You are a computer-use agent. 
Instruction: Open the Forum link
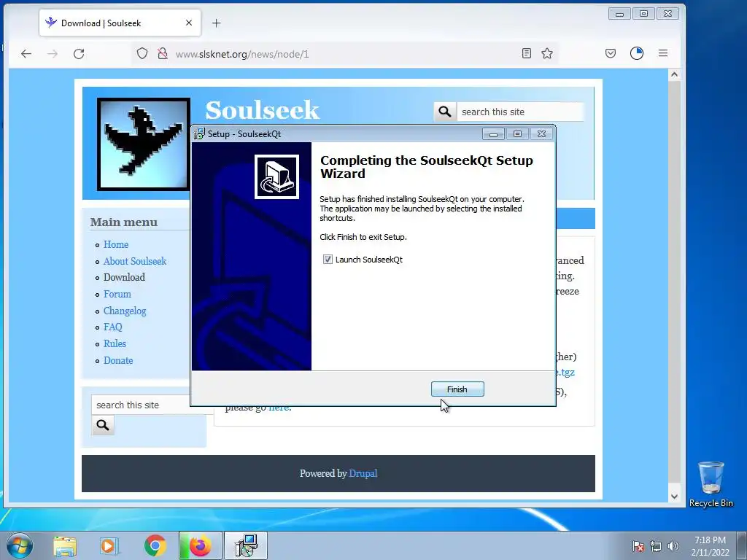(x=117, y=294)
